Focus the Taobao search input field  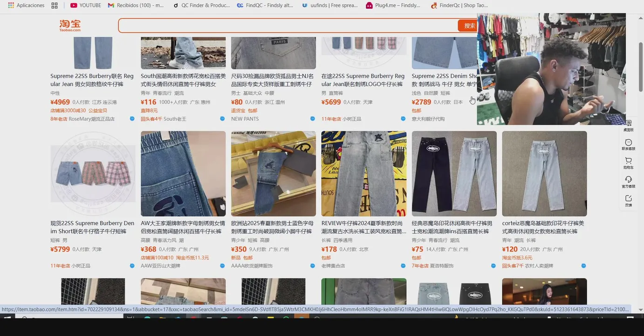[x=288, y=26]
